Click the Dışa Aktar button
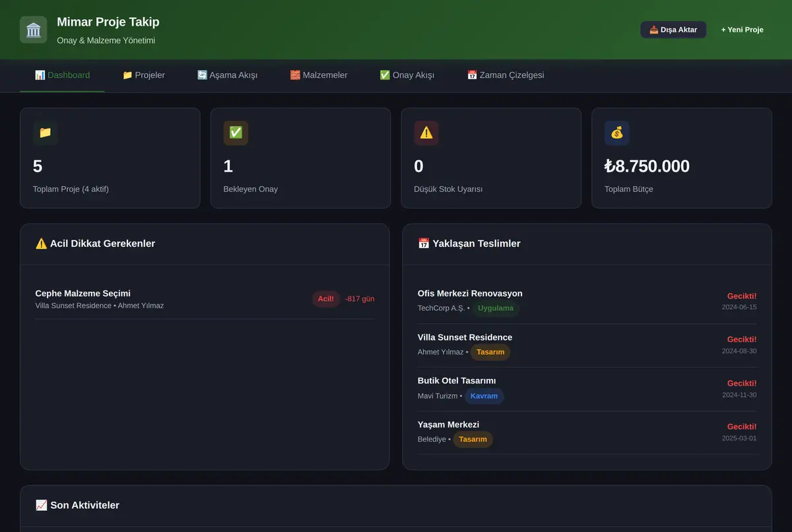The width and height of the screenshot is (792, 532). click(x=673, y=30)
